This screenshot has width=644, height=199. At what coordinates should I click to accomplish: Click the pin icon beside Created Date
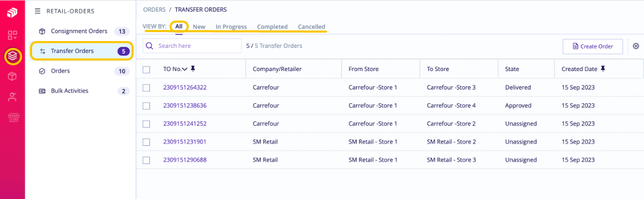click(x=603, y=69)
